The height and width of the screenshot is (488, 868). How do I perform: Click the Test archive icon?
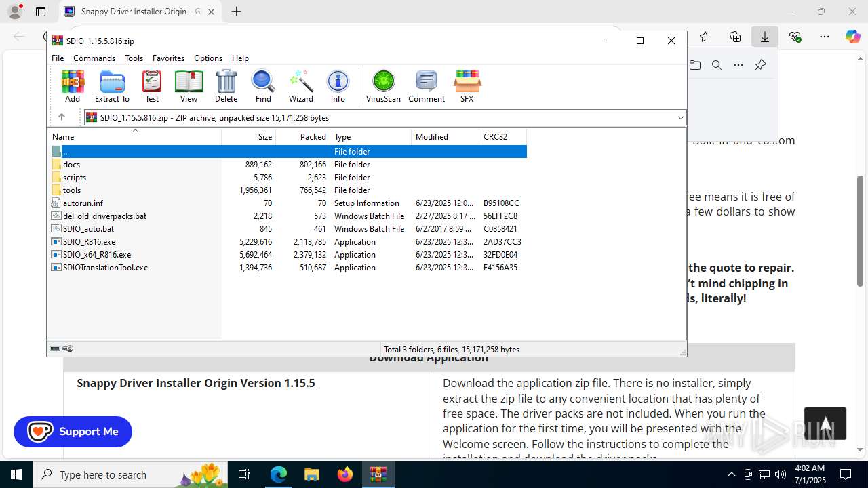click(x=152, y=86)
